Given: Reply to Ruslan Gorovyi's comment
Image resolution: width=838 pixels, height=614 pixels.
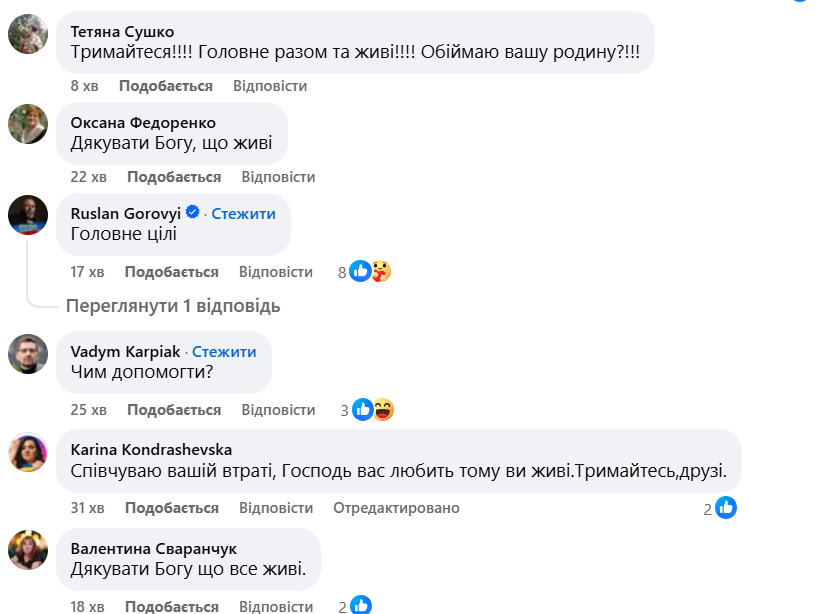Looking at the screenshot, I should pyautogui.click(x=276, y=272).
